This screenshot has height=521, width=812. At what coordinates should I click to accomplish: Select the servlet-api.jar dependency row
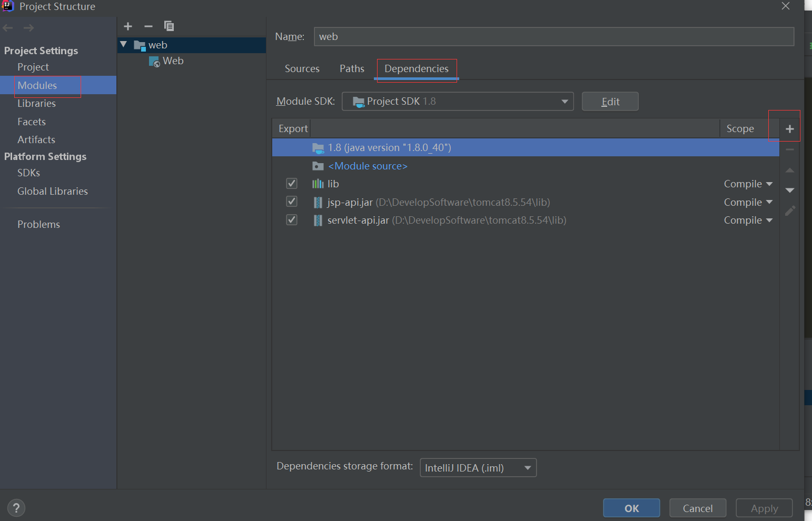tap(526, 220)
